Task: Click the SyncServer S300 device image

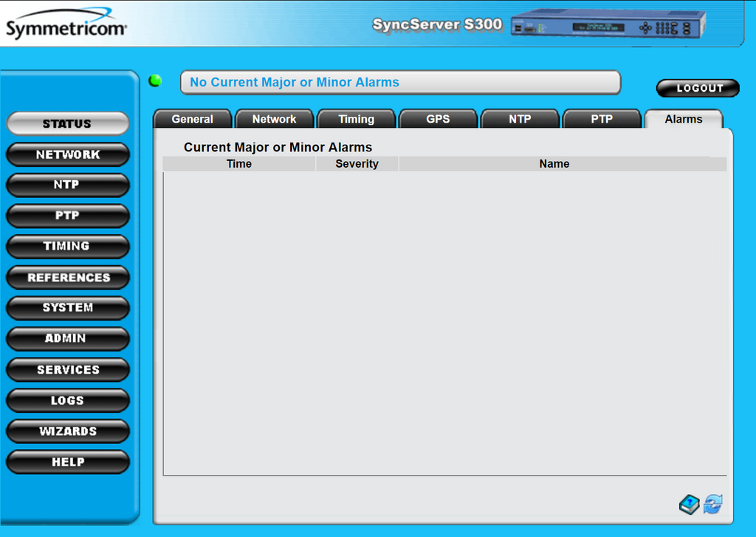Action: coord(608,24)
